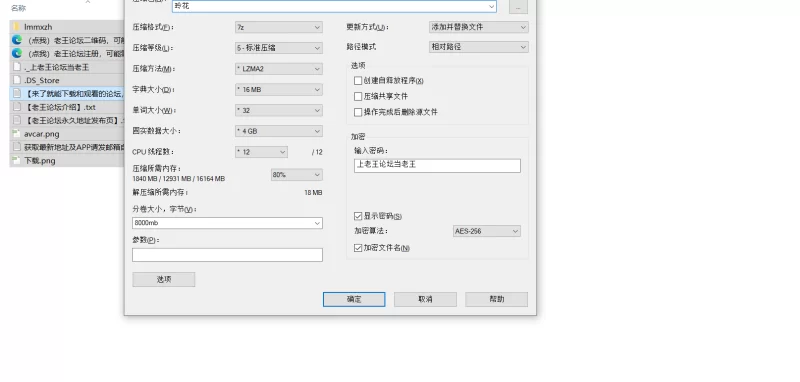Click file icon of 【老王论坛永久地址发布页】

16,120
